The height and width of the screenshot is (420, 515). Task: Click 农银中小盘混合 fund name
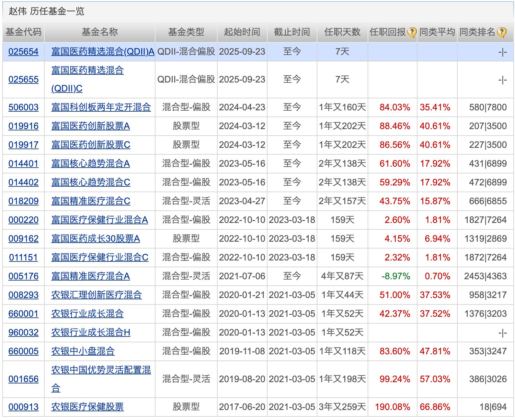(x=83, y=351)
